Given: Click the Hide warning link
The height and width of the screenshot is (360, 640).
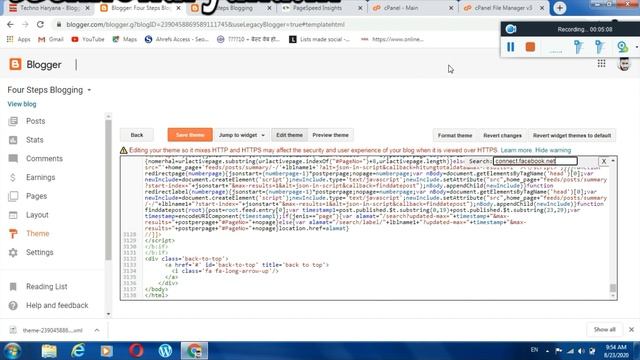Looking at the screenshot, I should [x=553, y=150].
